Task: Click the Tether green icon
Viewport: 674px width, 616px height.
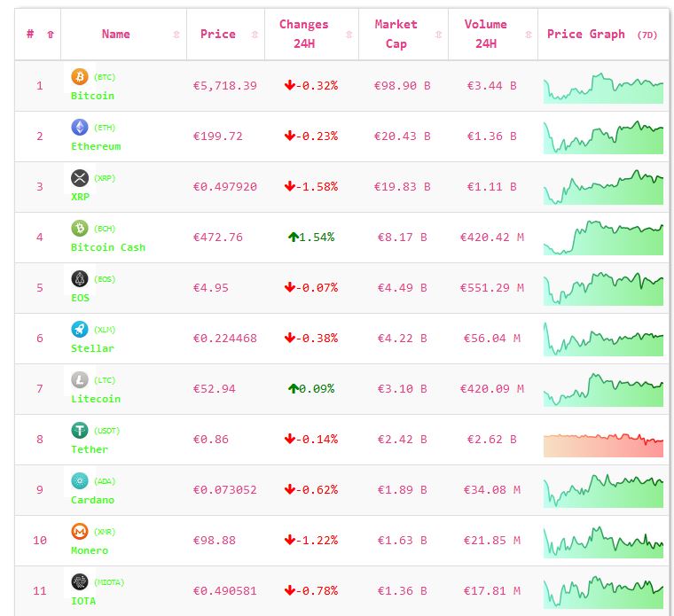Action: [x=80, y=431]
